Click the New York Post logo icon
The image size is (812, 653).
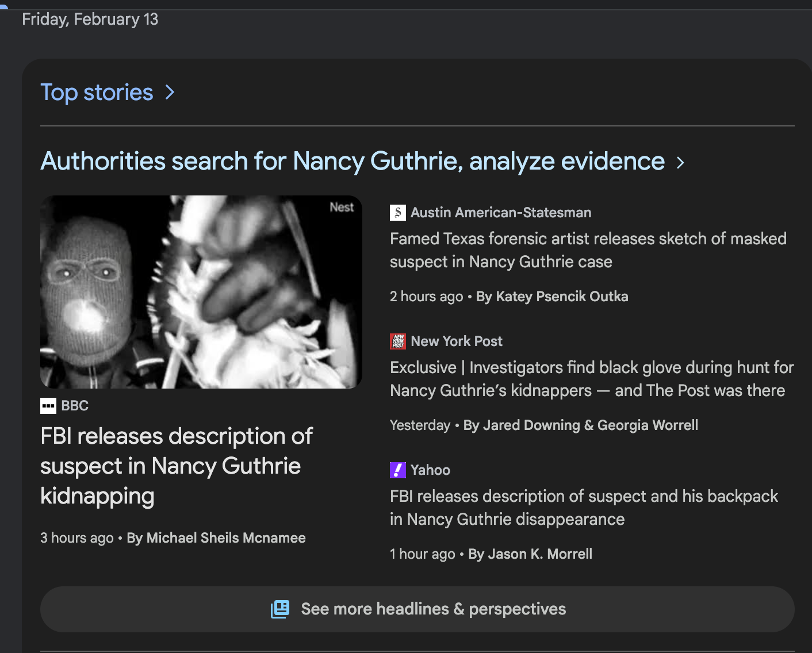[x=397, y=341]
